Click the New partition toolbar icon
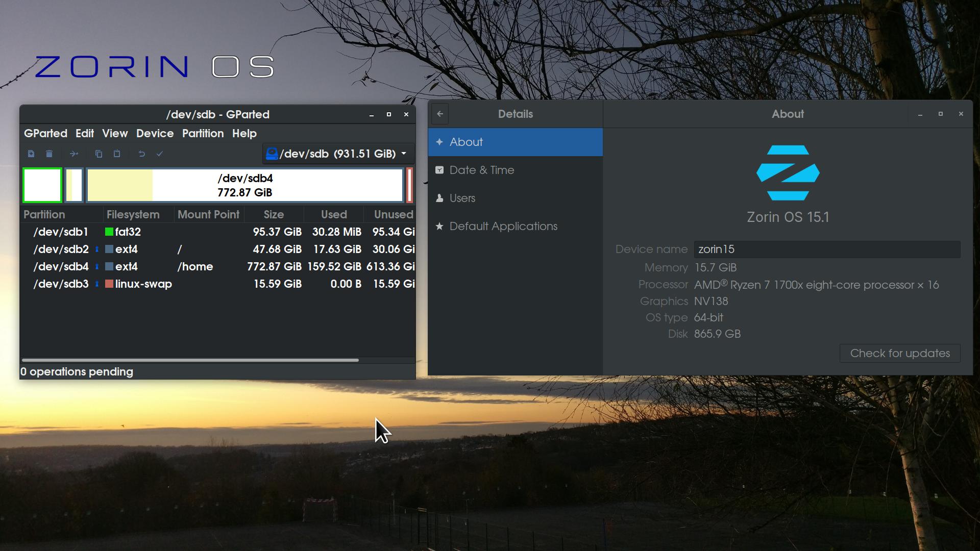Screen dimensions: 980x551 click(x=31, y=154)
